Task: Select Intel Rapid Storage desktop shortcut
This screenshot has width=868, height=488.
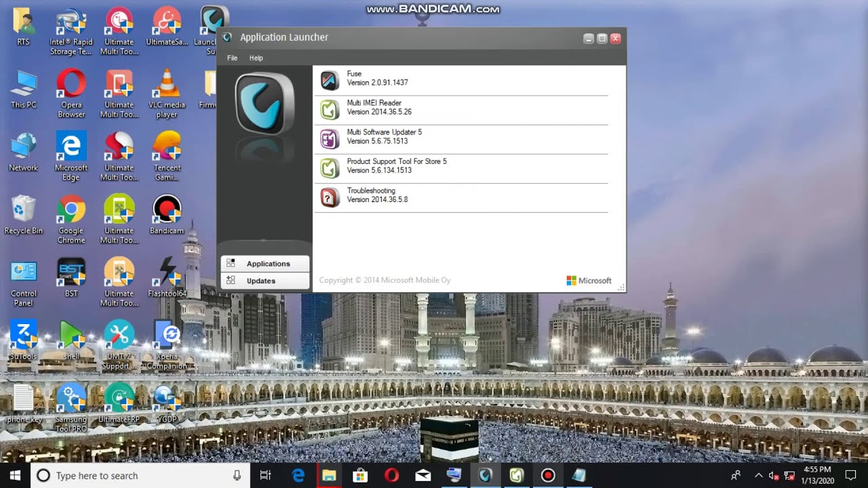Action: click(71, 31)
